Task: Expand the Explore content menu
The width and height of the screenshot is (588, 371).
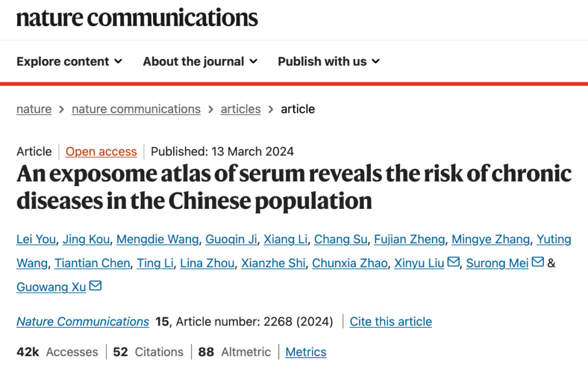Action: [x=69, y=61]
